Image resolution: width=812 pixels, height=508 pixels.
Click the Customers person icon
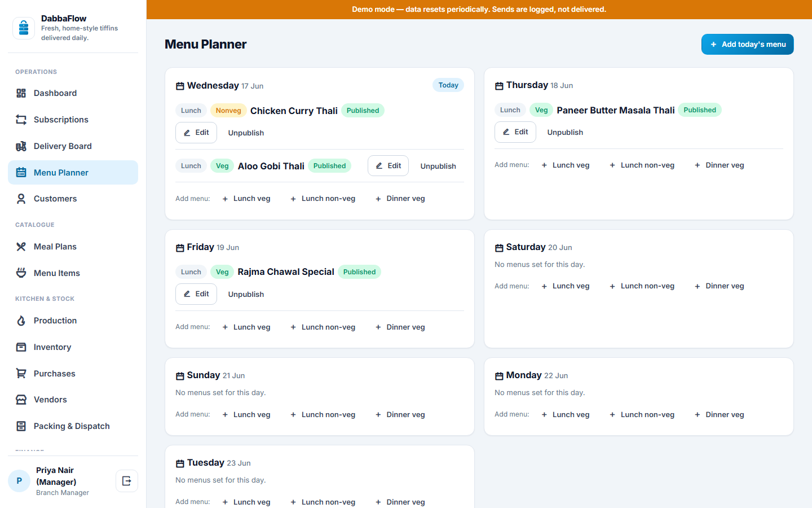21,199
